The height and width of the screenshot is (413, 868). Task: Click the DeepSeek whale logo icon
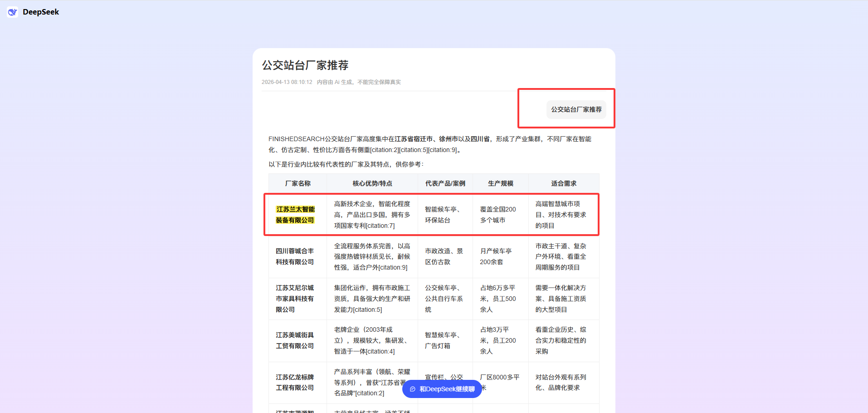pos(12,12)
